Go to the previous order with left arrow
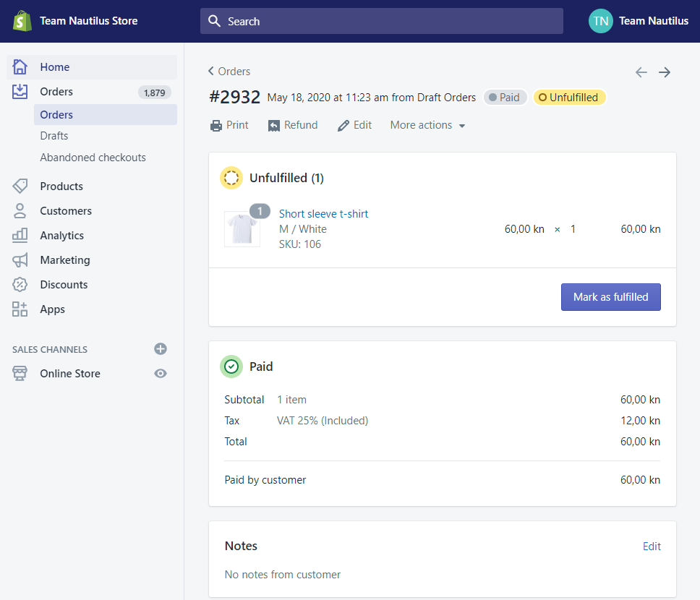Screen dimensions: 700x600 [x=641, y=72]
